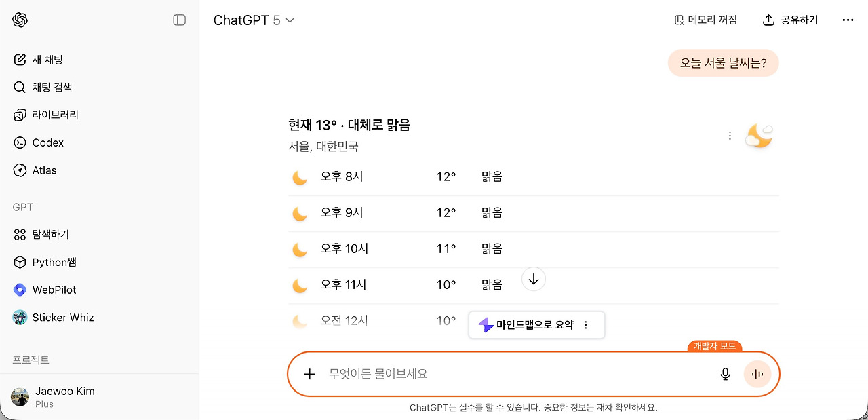The height and width of the screenshot is (420, 868).
Task: Open the Sticker Whiz GPT
Action: [62, 318]
